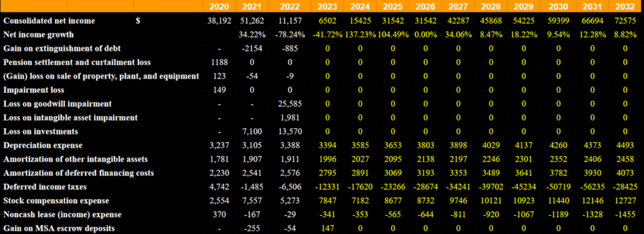Select 2021 net income cell 51,262
Image resolution: width=644 pixels, height=234 pixels.
[252, 21]
